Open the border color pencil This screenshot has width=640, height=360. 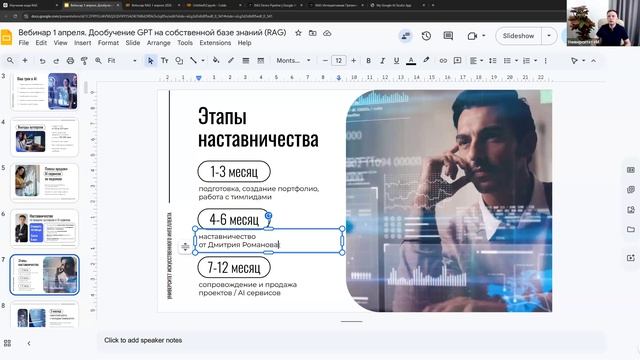tap(231, 60)
